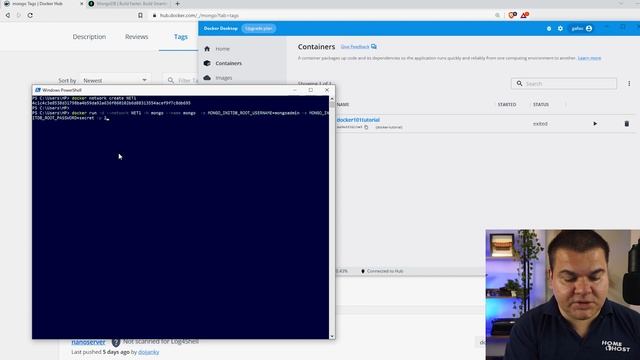Image resolution: width=640 pixels, height=360 pixels.
Task: Click the Brave shields icon
Action: (x=512, y=15)
